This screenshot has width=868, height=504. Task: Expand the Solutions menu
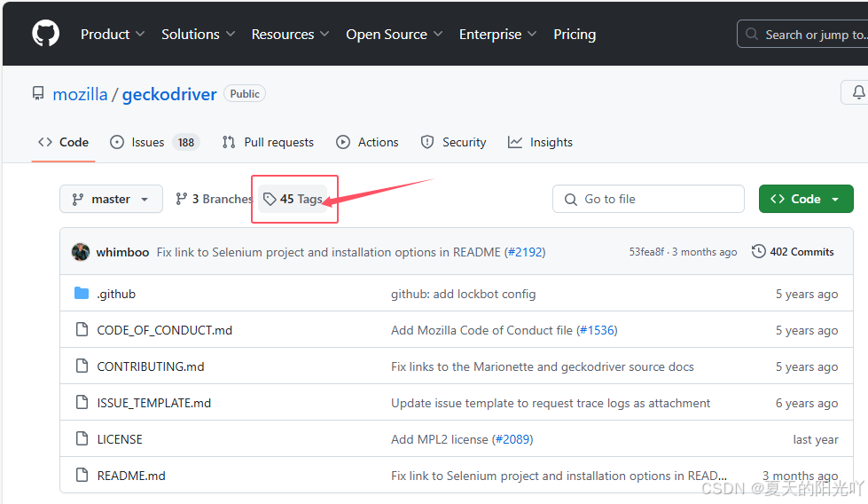(x=199, y=35)
